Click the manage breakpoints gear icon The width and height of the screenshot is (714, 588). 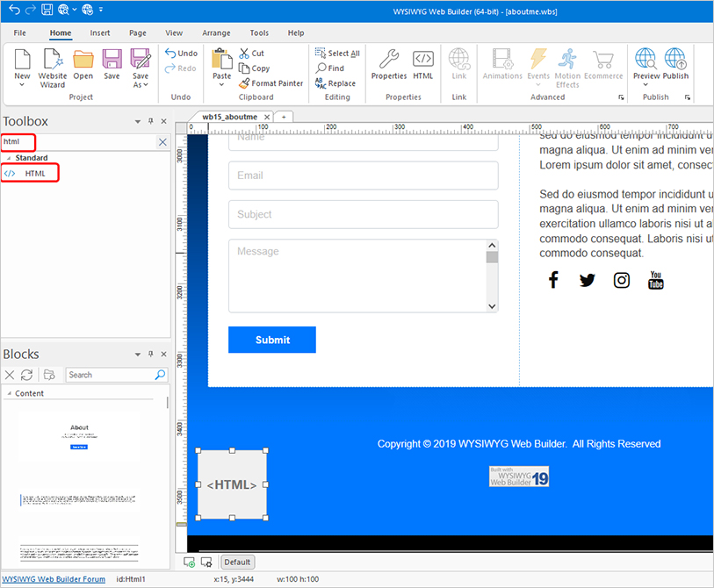(x=206, y=562)
